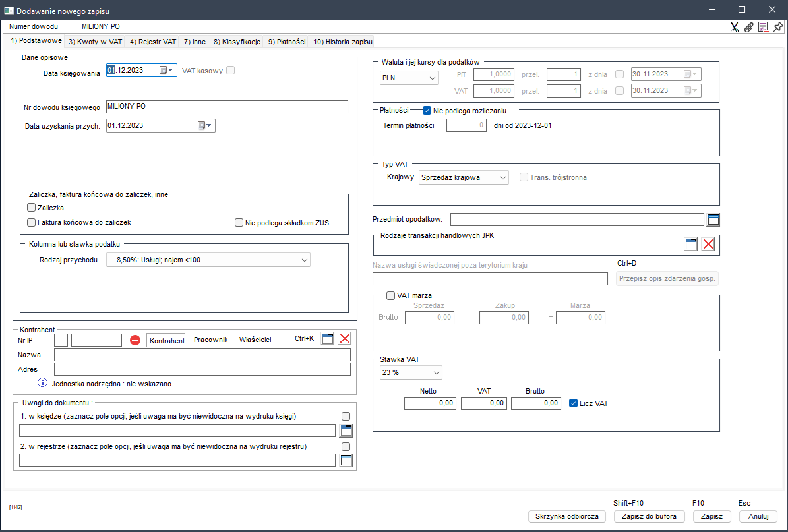This screenshot has width=788, height=532.
Task: Open 7) Inne tab
Action: pos(195,42)
